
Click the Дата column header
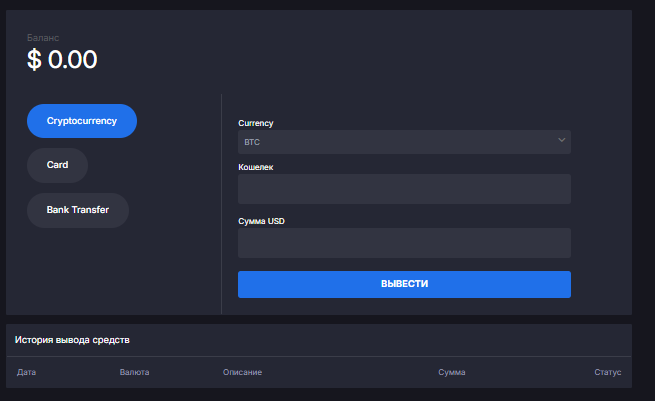(x=27, y=372)
